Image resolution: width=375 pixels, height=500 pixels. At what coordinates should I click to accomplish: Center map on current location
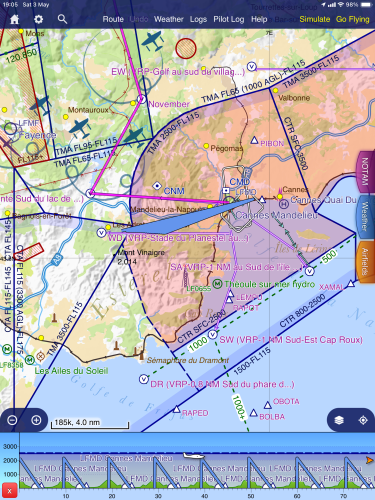click(363, 420)
